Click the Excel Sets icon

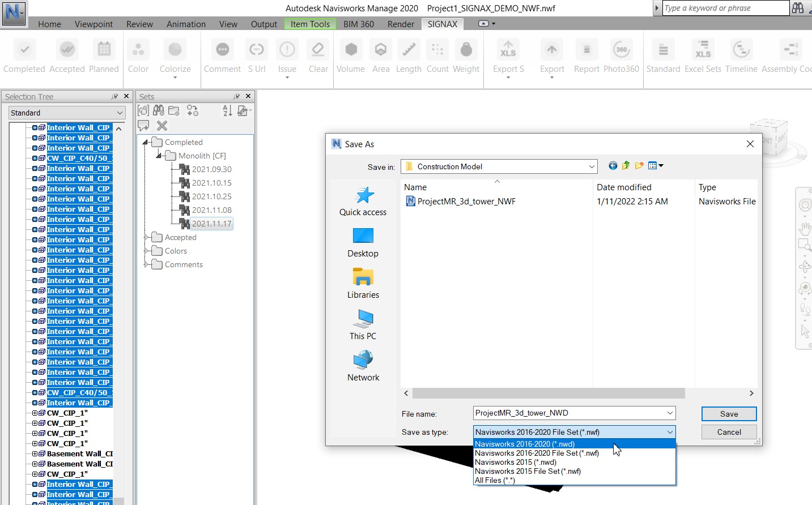click(x=703, y=50)
